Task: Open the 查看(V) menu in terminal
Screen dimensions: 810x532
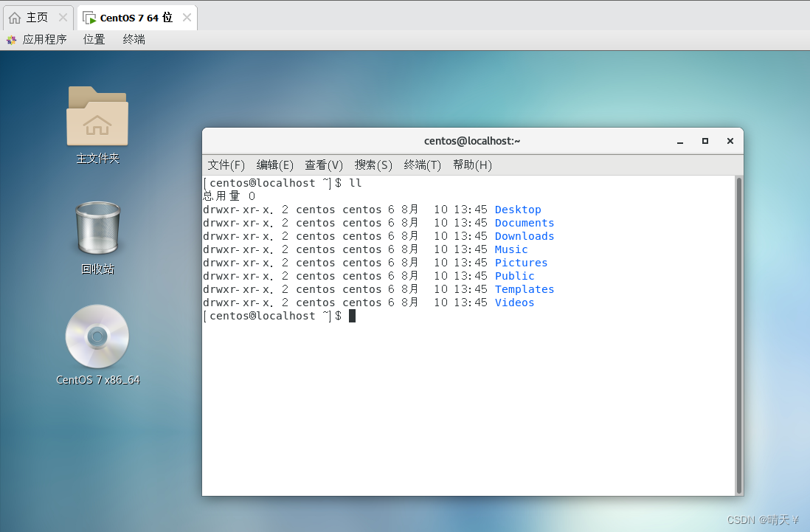Action: tap(324, 165)
